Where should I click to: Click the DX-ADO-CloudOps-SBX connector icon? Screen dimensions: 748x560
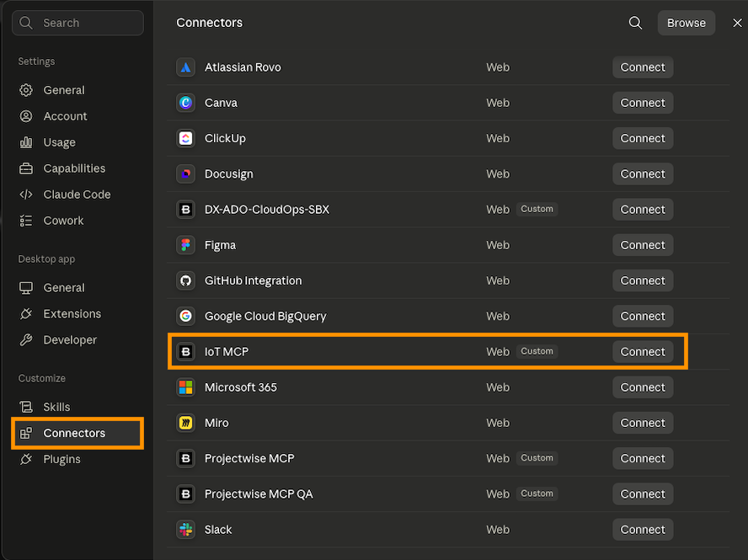click(x=185, y=210)
